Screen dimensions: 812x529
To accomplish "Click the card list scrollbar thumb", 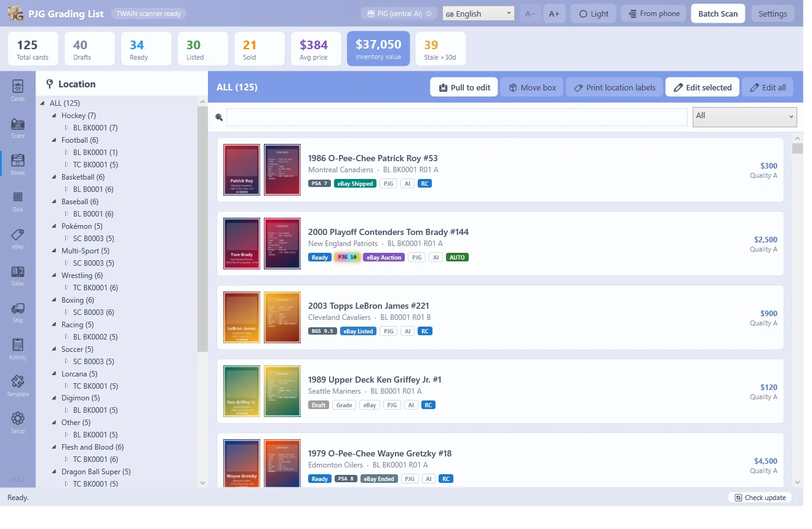I will [x=797, y=148].
